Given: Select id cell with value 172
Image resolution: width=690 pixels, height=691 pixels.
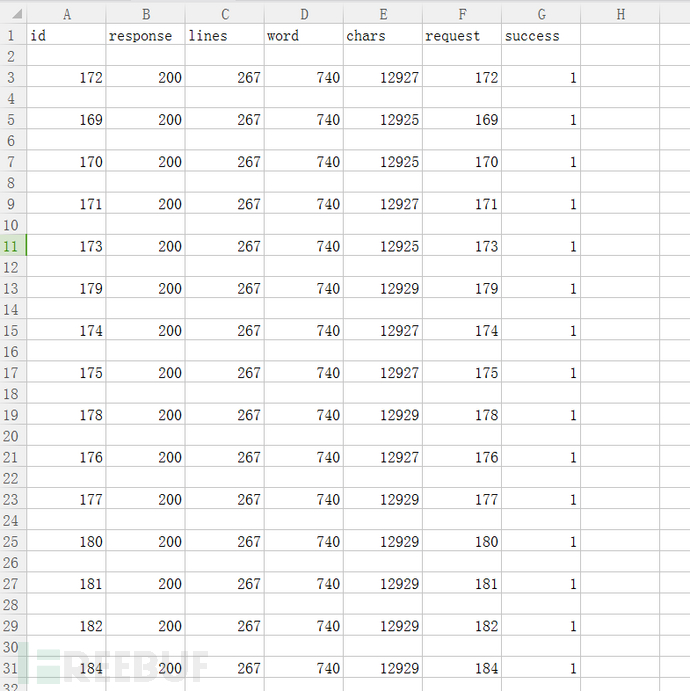Looking at the screenshot, I should (x=67, y=77).
